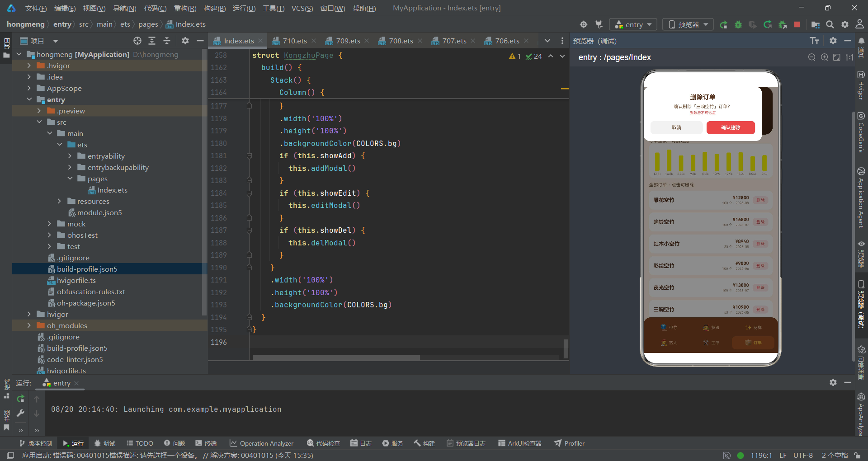Open project panel options gear
Screen dimensions: 868x461
pyautogui.click(x=185, y=41)
